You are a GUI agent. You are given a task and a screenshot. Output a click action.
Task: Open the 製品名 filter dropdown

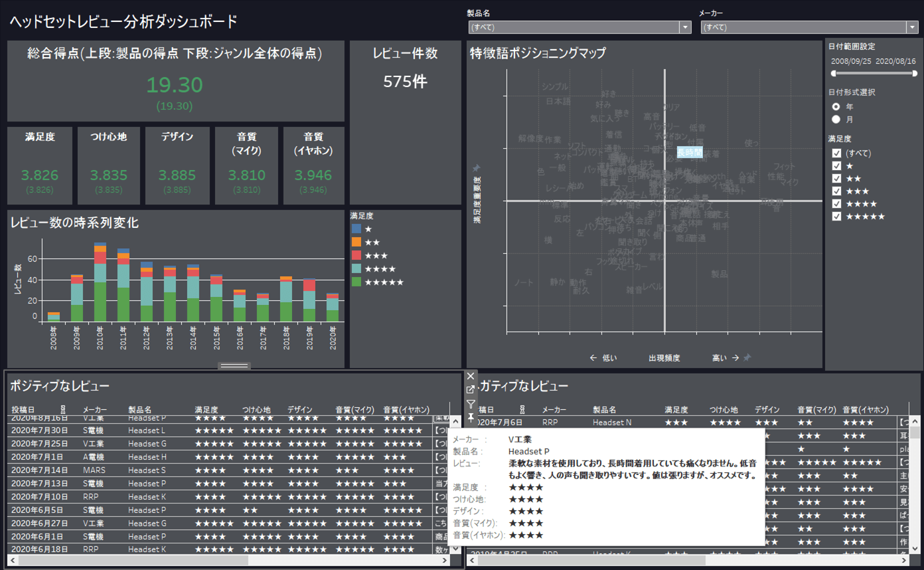pos(685,27)
